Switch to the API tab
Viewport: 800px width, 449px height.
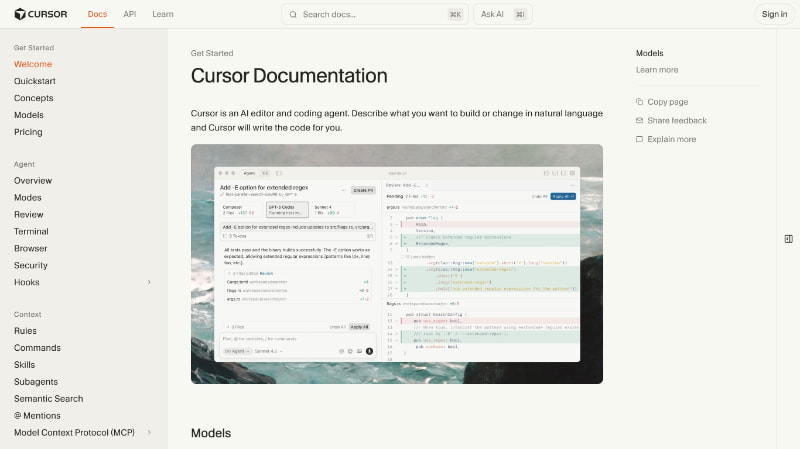coord(130,14)
